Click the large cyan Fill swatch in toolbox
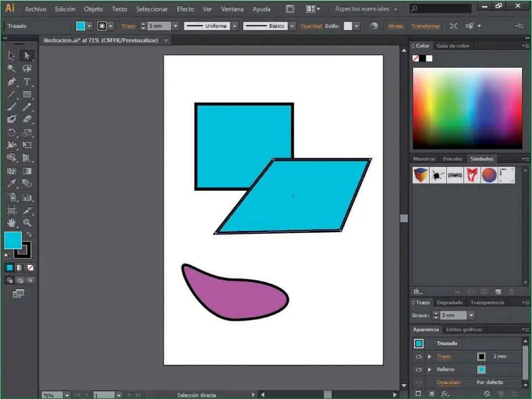532x399 pixels. point(13,240)
